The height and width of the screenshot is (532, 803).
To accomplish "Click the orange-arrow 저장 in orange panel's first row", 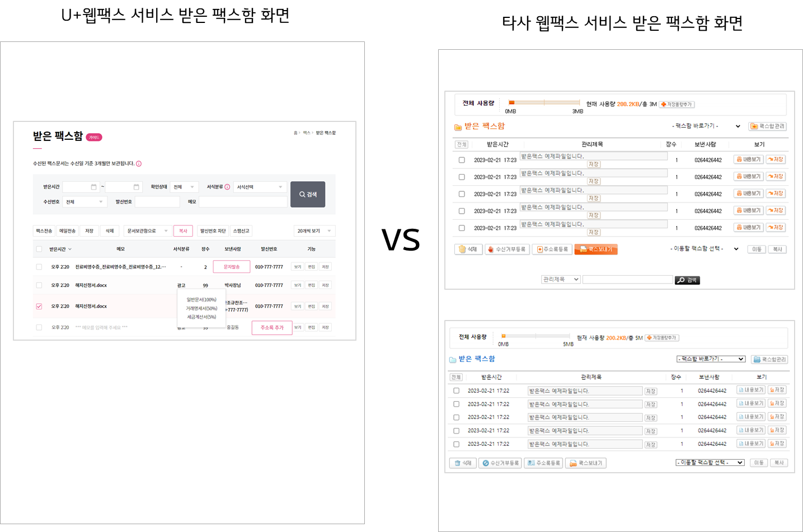I will click(x=776, y=159).
